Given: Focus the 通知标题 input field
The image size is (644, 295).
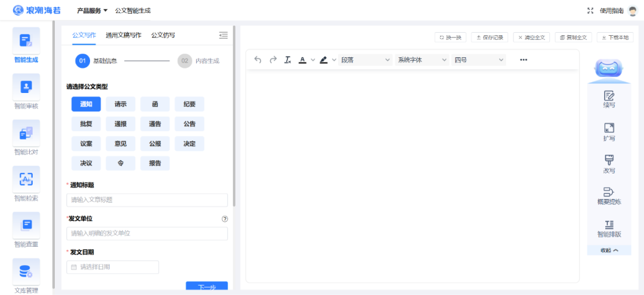Looking at the screenshot, I should coord(147,200).
